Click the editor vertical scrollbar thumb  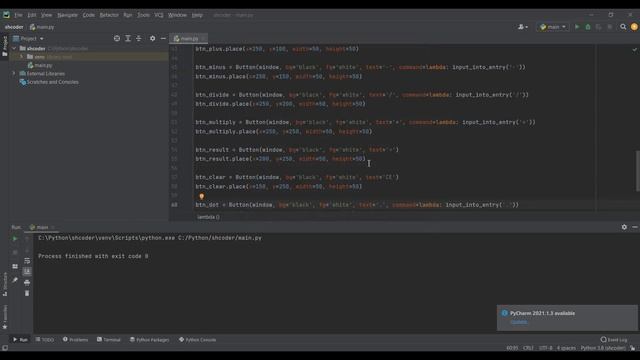(x=637, y=171)
